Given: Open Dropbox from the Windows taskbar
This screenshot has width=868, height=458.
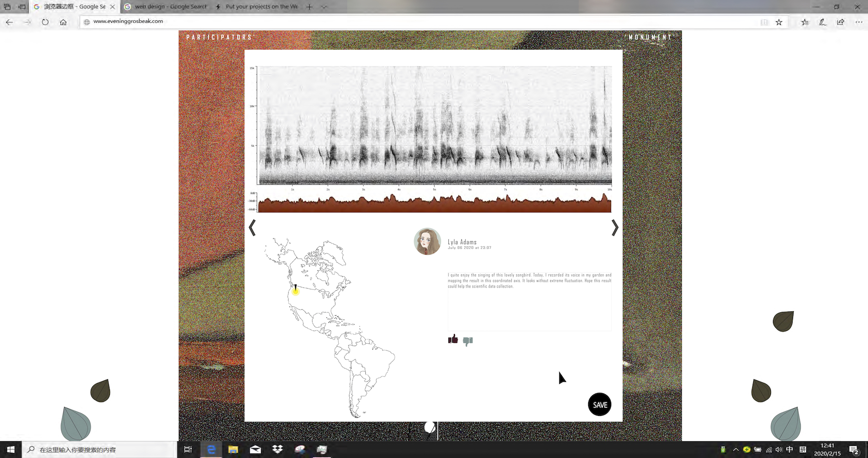Looking at the screenshot, I should (277, 449).
